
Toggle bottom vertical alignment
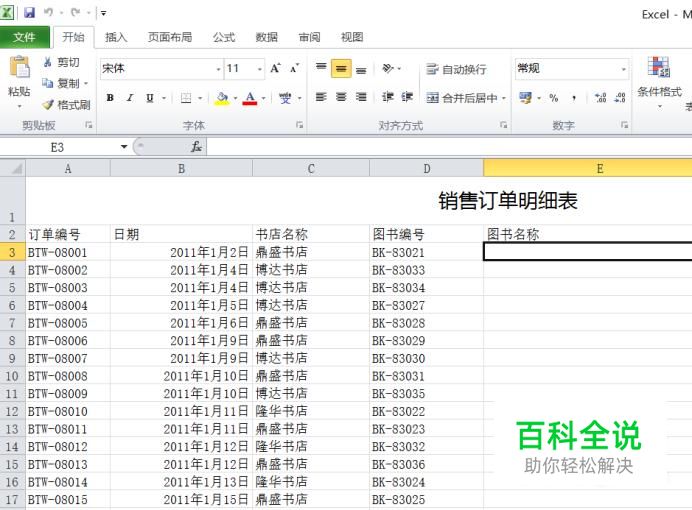361,68
